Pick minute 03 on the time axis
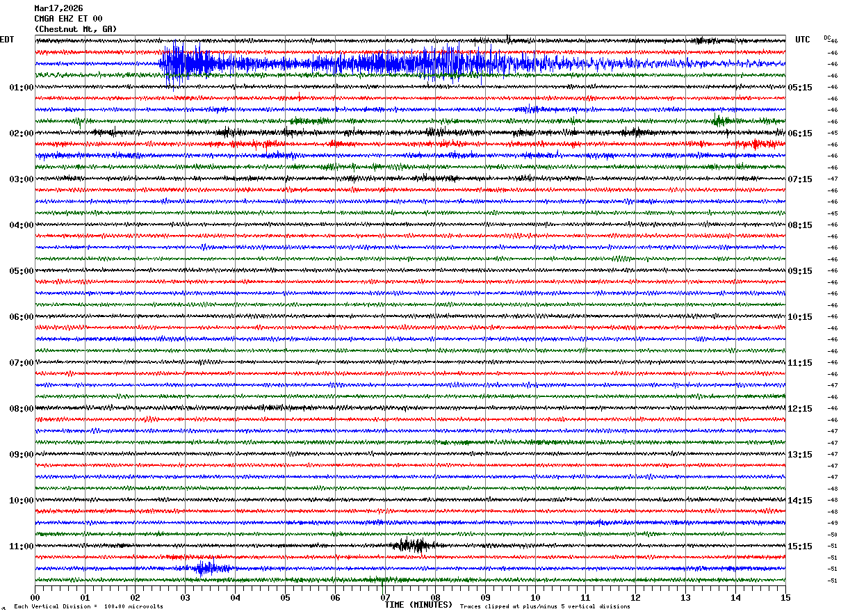The height and width of the screenshot is (616, 841). click(x=185, y=597)
